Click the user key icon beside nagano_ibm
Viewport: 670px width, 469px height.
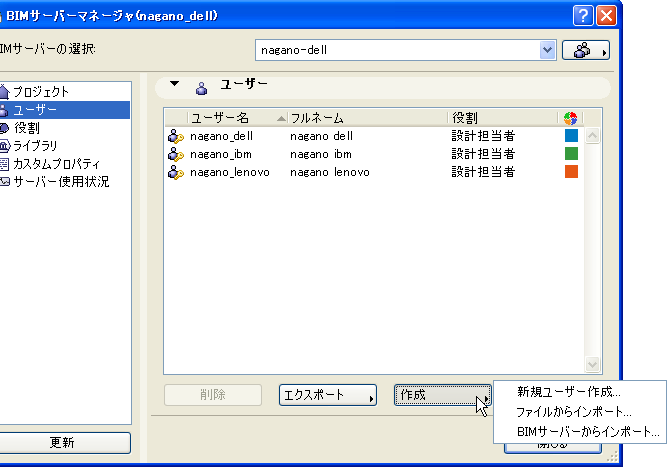pos(176,154)
